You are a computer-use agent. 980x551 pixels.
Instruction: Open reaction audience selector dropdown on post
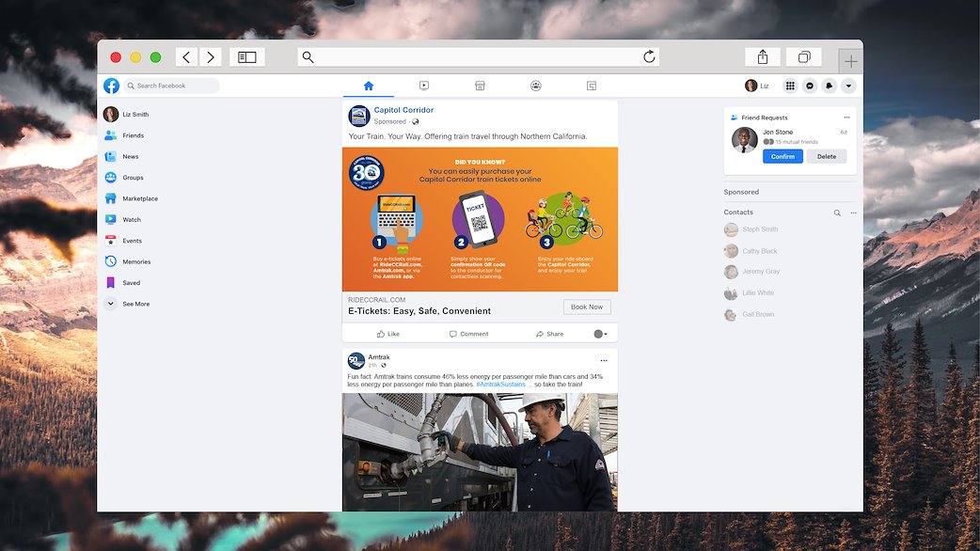click(x=601, y=334)
